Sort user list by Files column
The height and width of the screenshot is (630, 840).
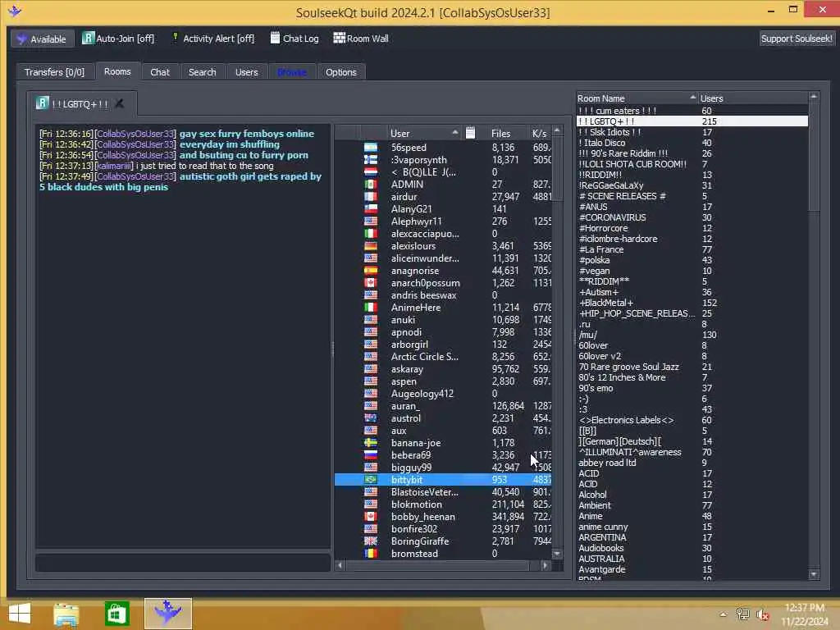(x=501, y=133)
